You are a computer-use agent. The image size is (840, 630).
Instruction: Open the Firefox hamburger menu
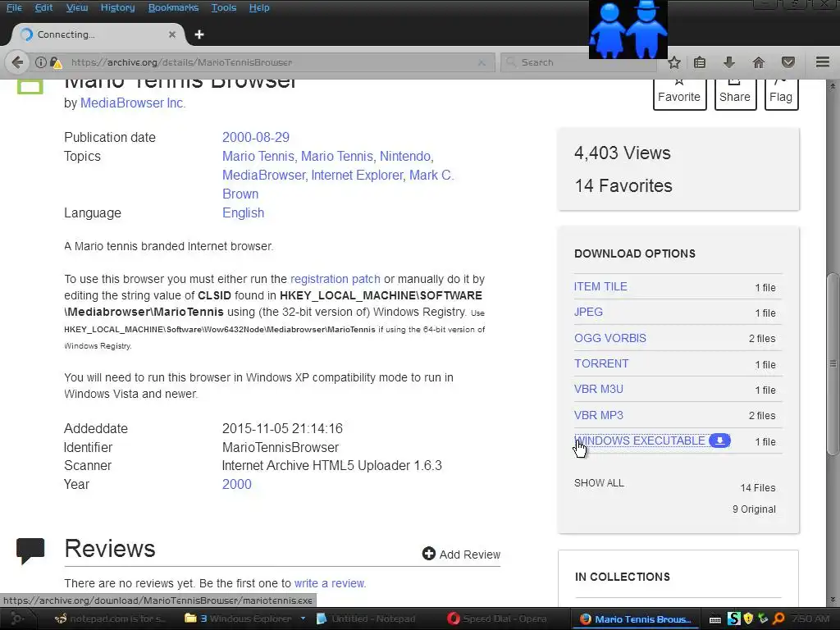822,62
